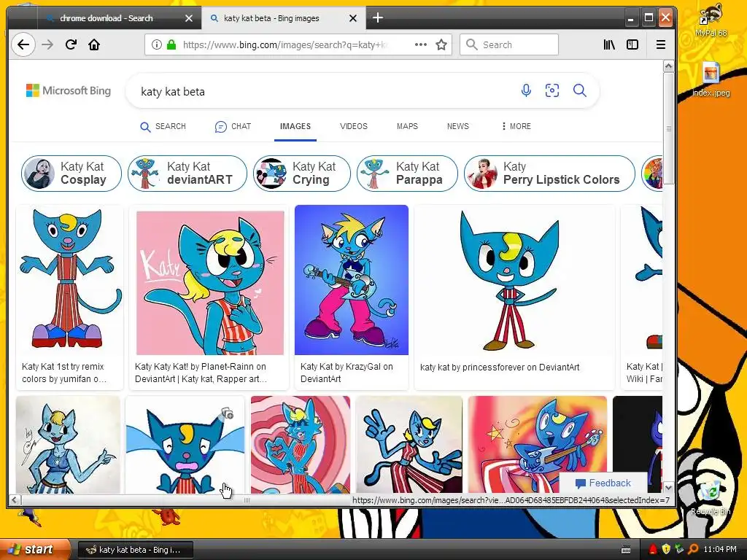Open the browser home page icon

point(94,44)
